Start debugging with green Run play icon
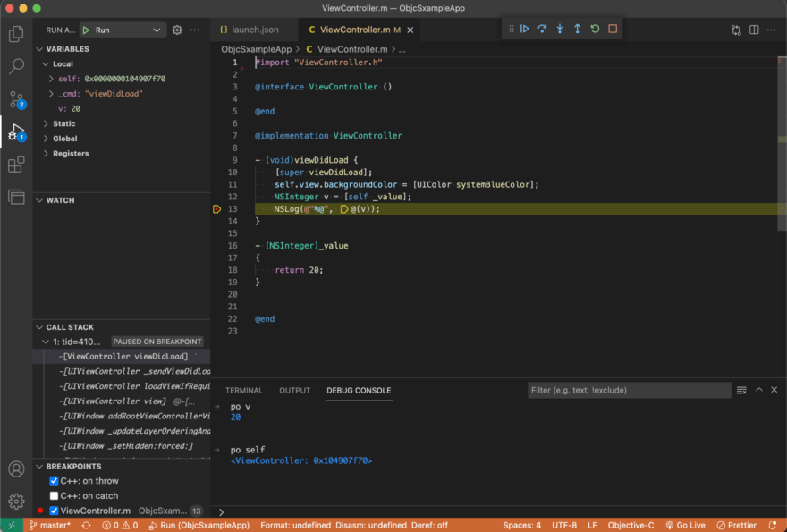Viewport: 787px width, 532px height. coord(87,30)
